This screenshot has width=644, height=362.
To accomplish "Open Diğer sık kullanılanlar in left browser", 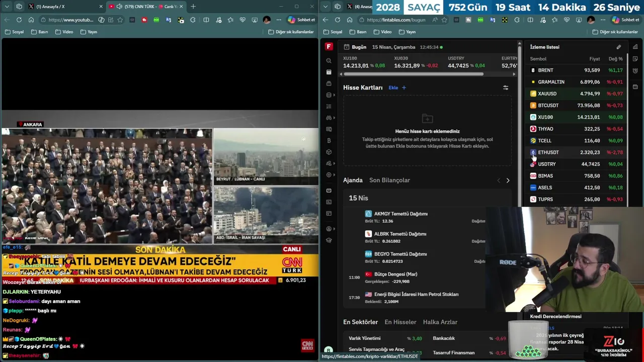I will pos(291,32).
